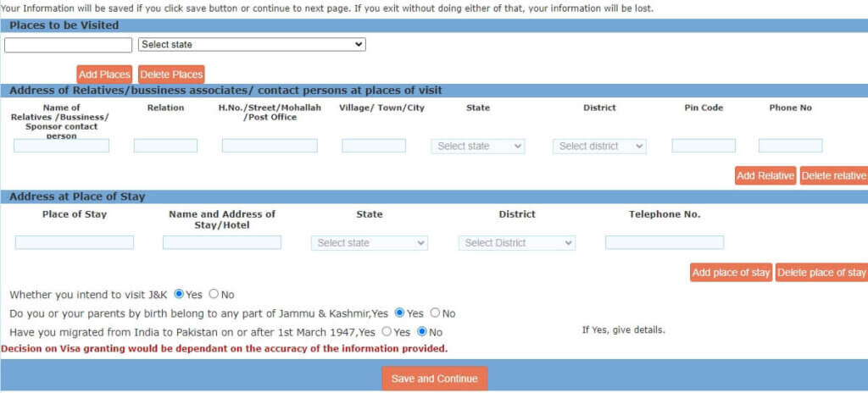Click the places to be visited text field
Screen dimensions: 868x393
click(x=69, y=45)
